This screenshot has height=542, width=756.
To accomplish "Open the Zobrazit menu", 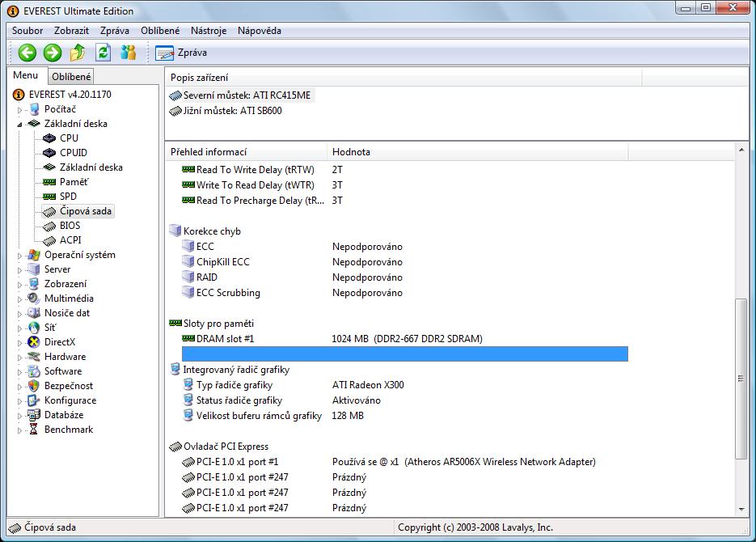I will 71,31.
